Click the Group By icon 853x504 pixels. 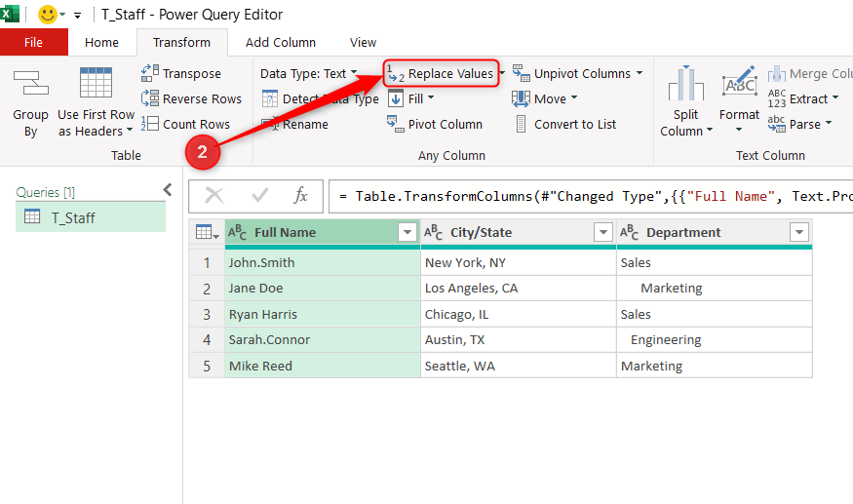click(30, 83)
